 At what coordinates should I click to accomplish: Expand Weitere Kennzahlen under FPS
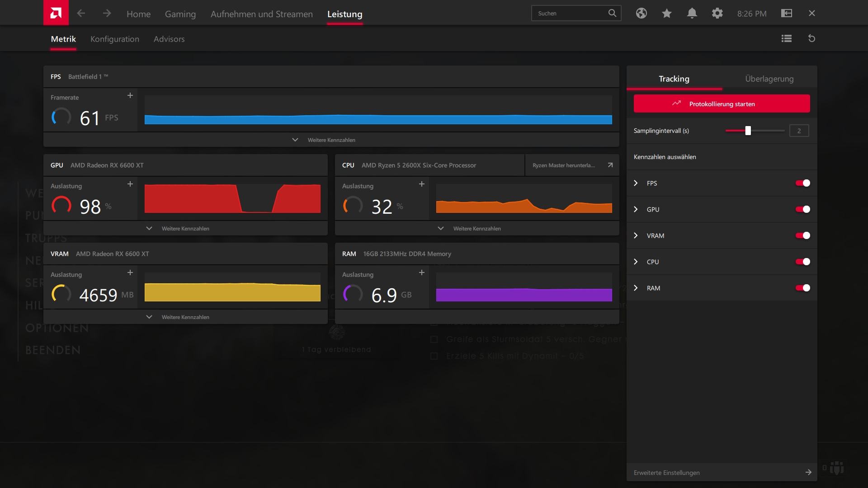click(x=331, y=140)
